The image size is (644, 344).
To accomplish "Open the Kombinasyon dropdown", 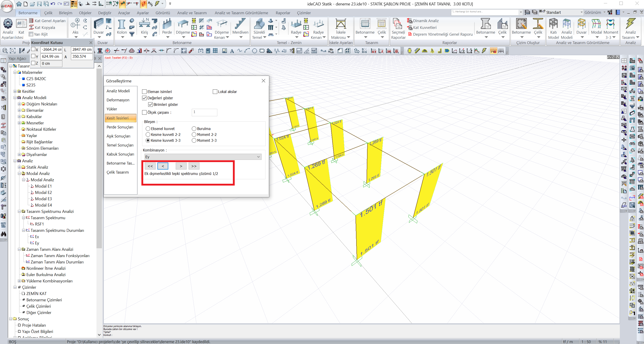I will pyautogui.click(x=203, y=157).
